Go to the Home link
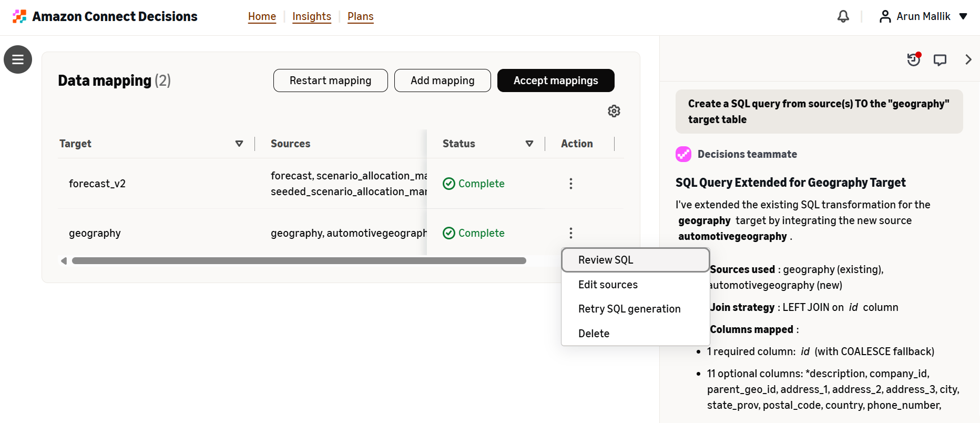 coord(262,16)
